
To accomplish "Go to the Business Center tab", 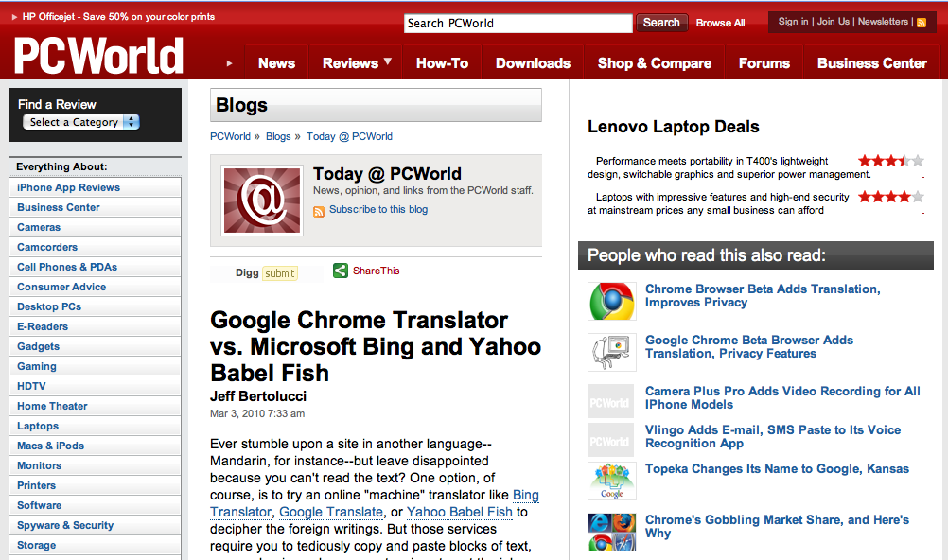I will coord(871,63).
